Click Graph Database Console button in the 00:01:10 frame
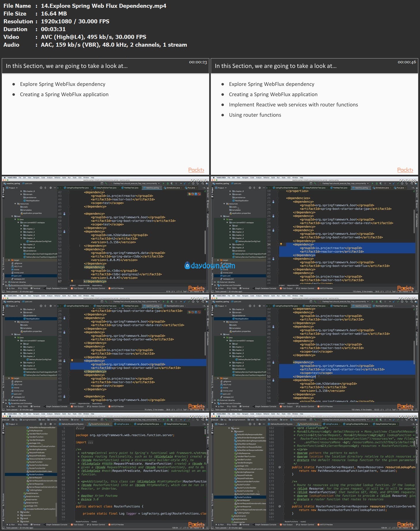Viewport: 420px width, 531px height. tap(56, 288)
